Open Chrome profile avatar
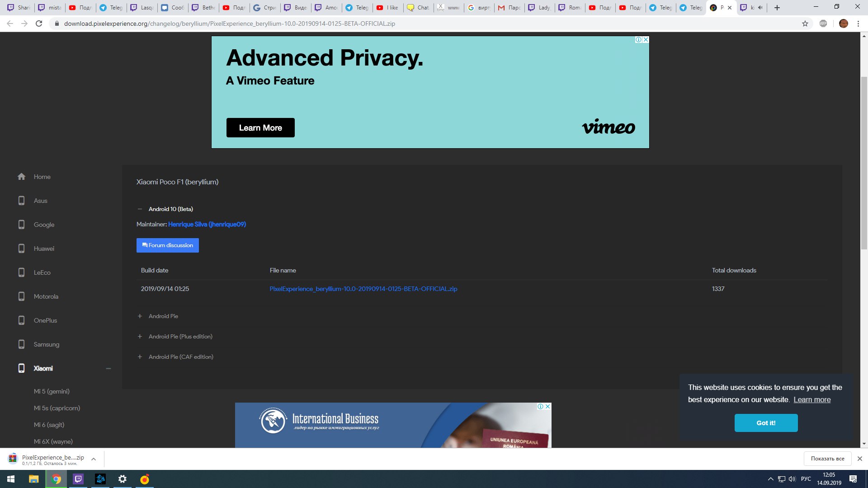 [844, 23]
